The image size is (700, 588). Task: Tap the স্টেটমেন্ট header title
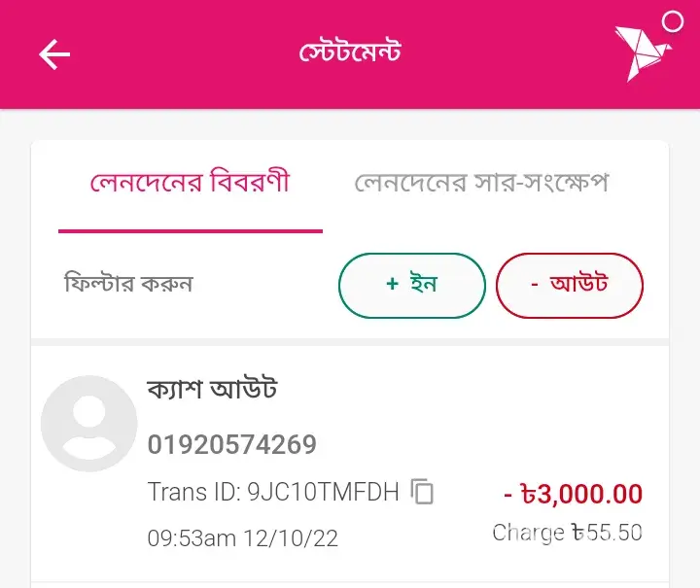pos(350,52)
